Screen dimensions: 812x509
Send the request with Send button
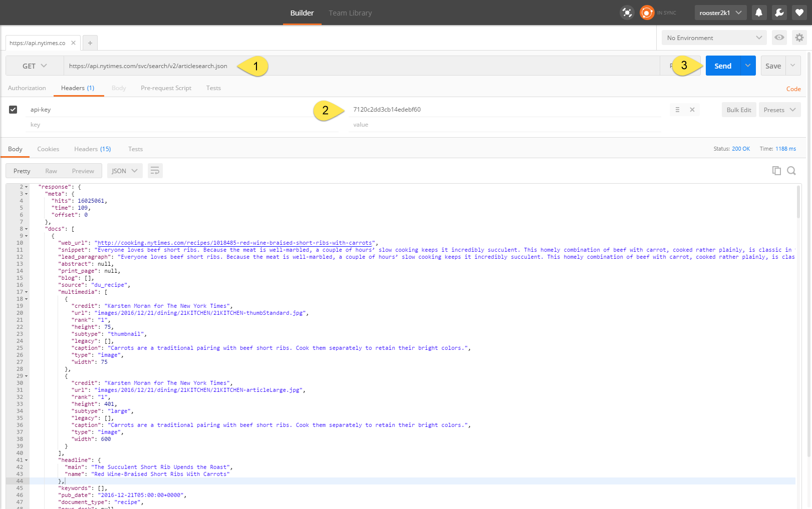pos(723,66)
